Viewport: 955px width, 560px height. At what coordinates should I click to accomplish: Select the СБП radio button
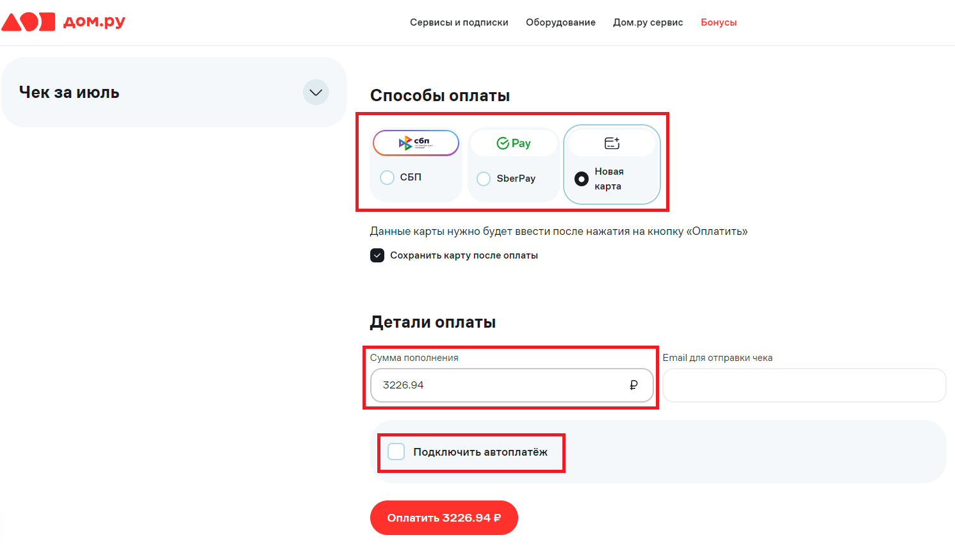(x=388, y=177)
